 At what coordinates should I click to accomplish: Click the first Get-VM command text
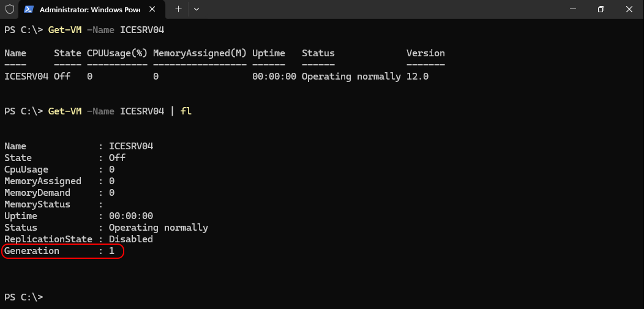pos(65,30)
